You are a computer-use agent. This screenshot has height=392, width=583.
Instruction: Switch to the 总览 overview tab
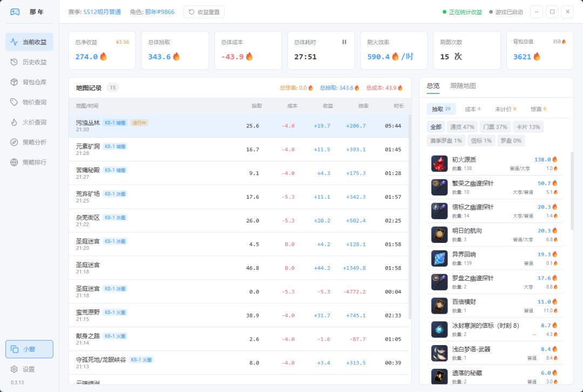[433, 86]
